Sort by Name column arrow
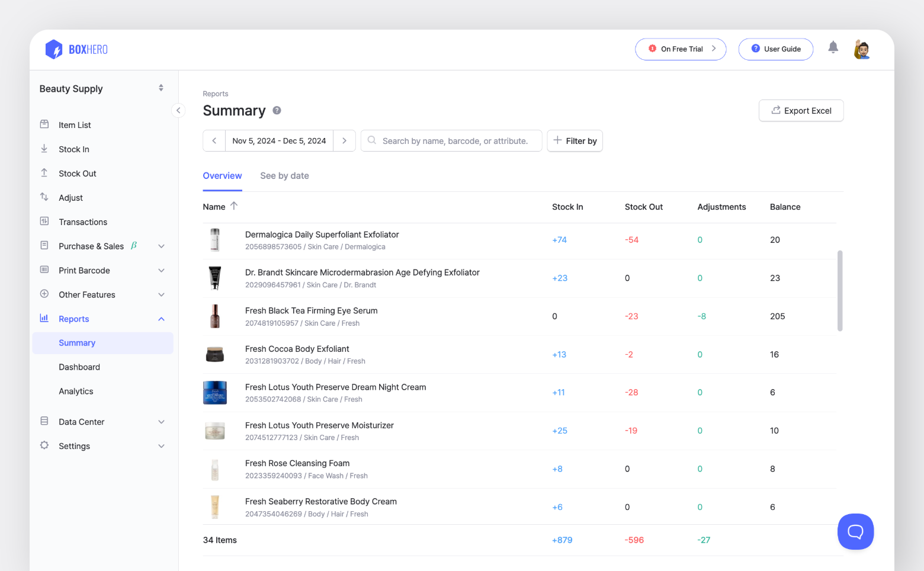Screen dimensions: 924x571 click(234, 206)
